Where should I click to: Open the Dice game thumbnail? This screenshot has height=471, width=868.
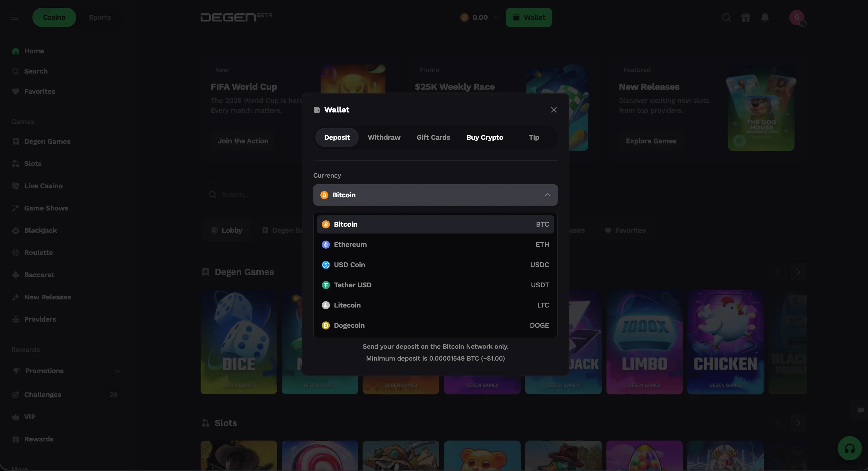(x=238, y=342)
